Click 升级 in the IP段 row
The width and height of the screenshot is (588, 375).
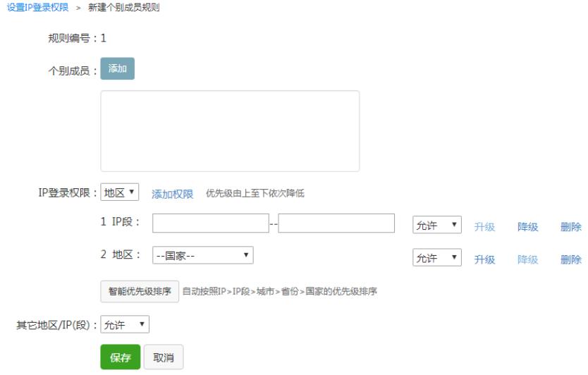484,226
